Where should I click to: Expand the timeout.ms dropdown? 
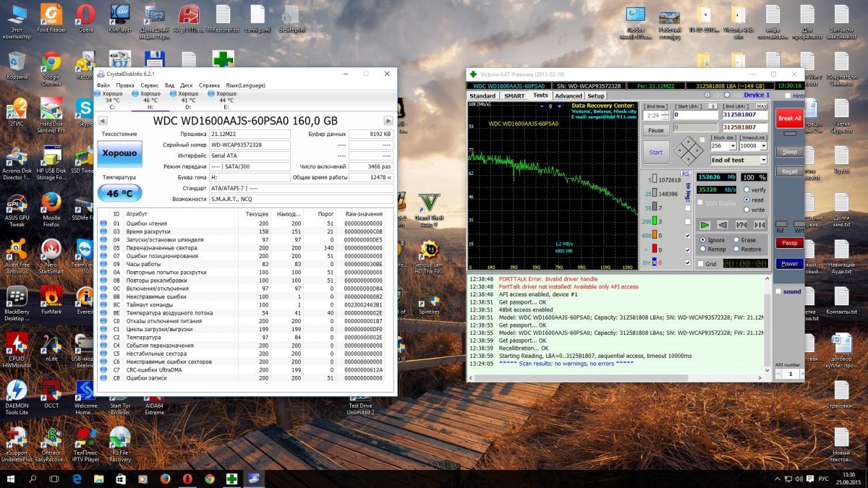(x=763, y=145)
